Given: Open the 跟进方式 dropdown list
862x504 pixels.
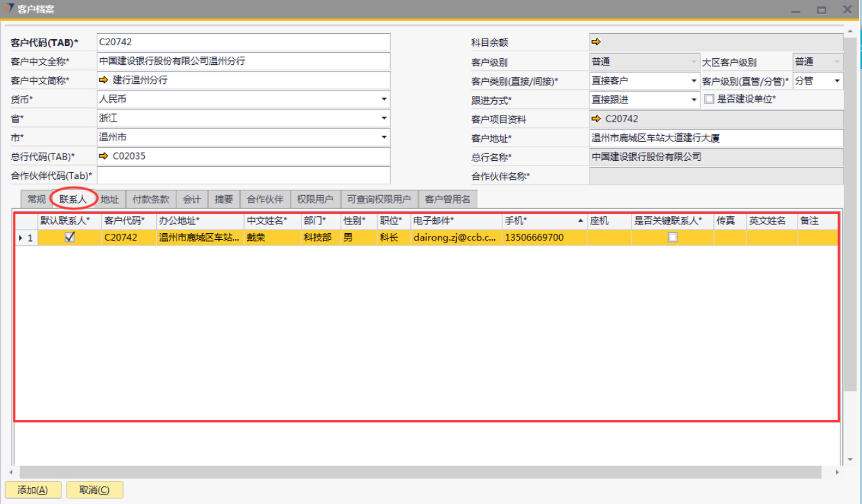Looking at the screenshot, I should [x=694, y=100].
